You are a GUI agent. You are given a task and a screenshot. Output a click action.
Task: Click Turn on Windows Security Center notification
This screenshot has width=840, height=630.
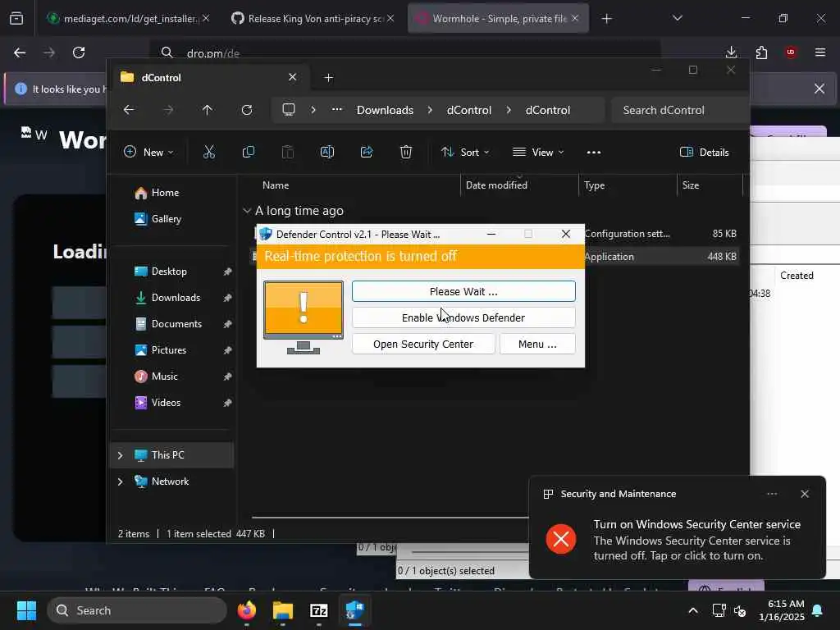(677, 540)
